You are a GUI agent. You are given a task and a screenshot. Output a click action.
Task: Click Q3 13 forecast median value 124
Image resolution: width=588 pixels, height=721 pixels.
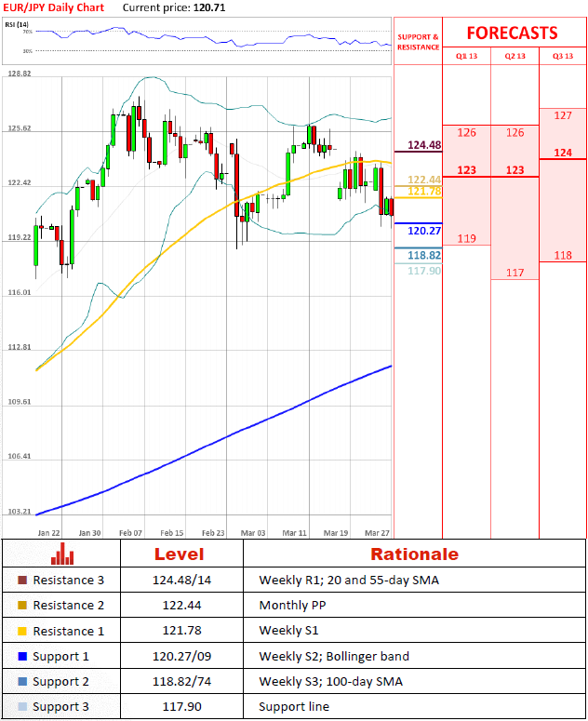pos(563,153)
